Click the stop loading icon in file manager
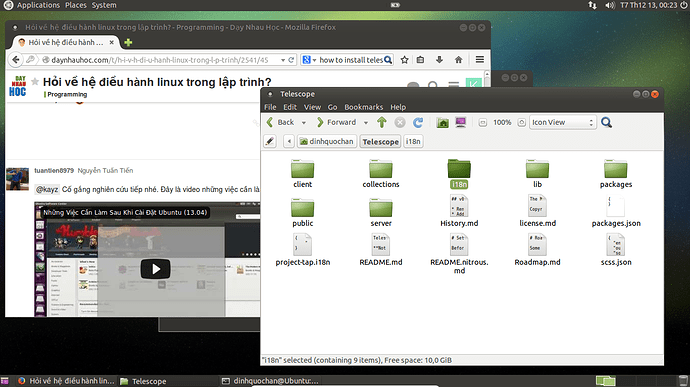The image size is (690, 387). [x=400, y=122]
